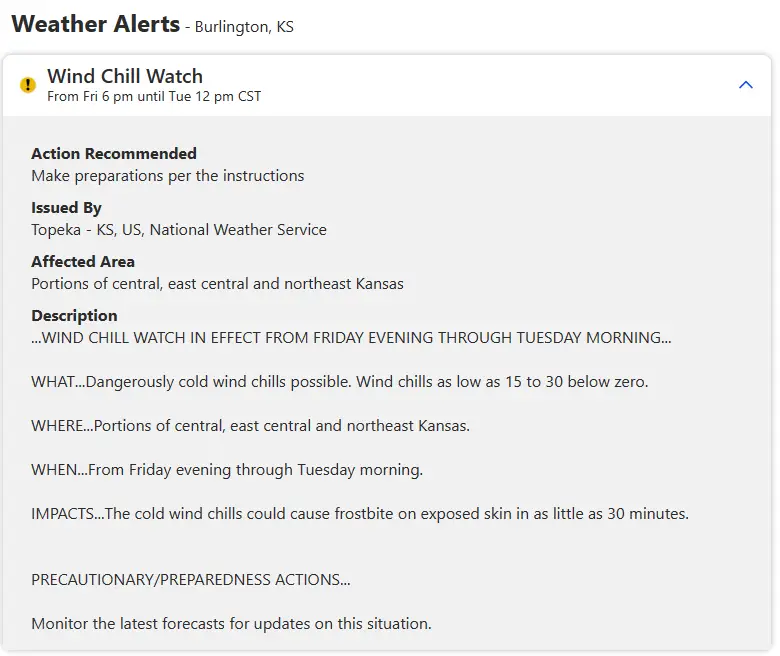This screenshot has width=780, height=656.
Task: Click the Description heading
Action: click(74, 316)
